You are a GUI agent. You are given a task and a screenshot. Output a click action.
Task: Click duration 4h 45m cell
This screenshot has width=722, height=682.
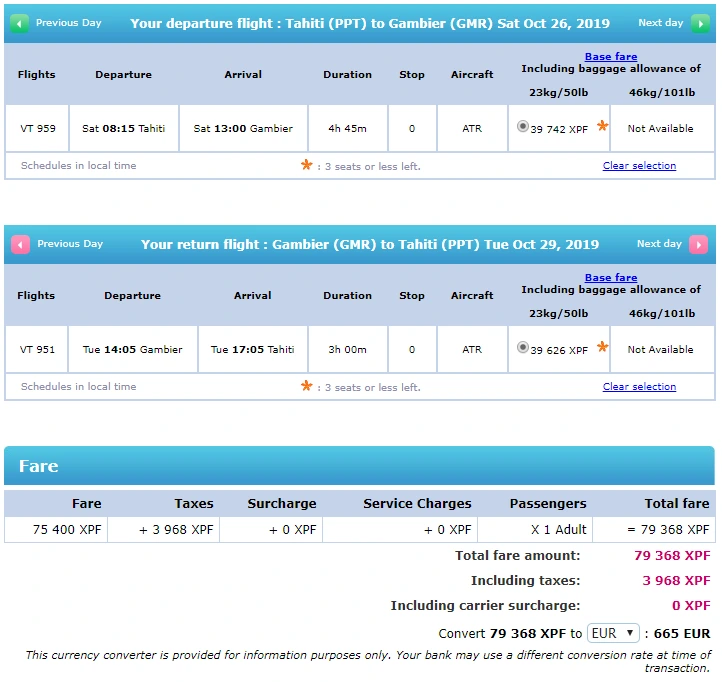(348, 128)
